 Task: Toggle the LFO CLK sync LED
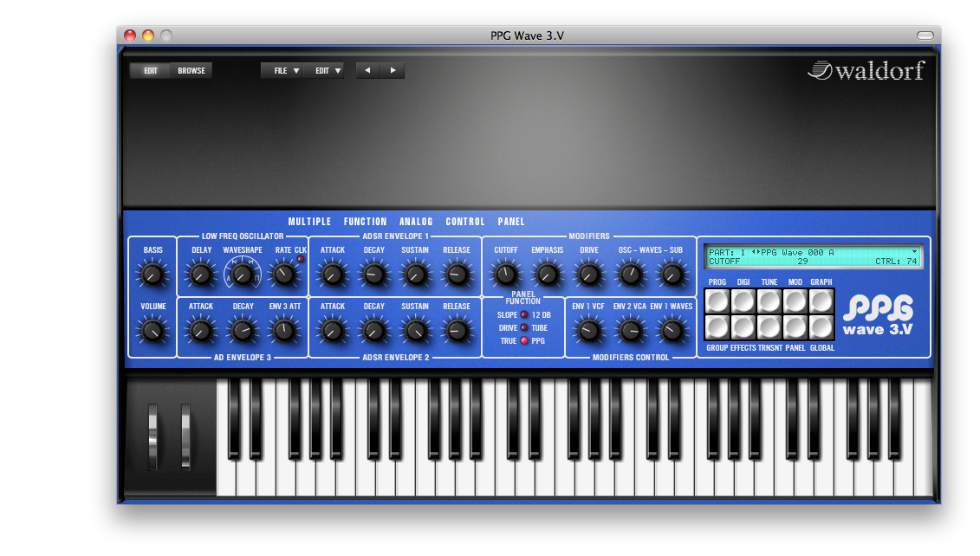pos(301,259)
